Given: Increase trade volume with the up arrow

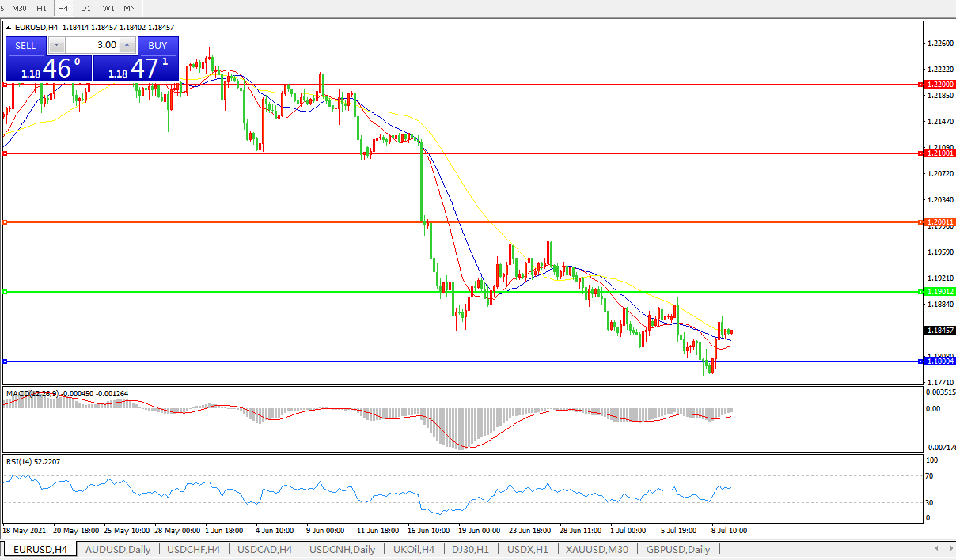Looking at the screenshot, I should 127,46.
